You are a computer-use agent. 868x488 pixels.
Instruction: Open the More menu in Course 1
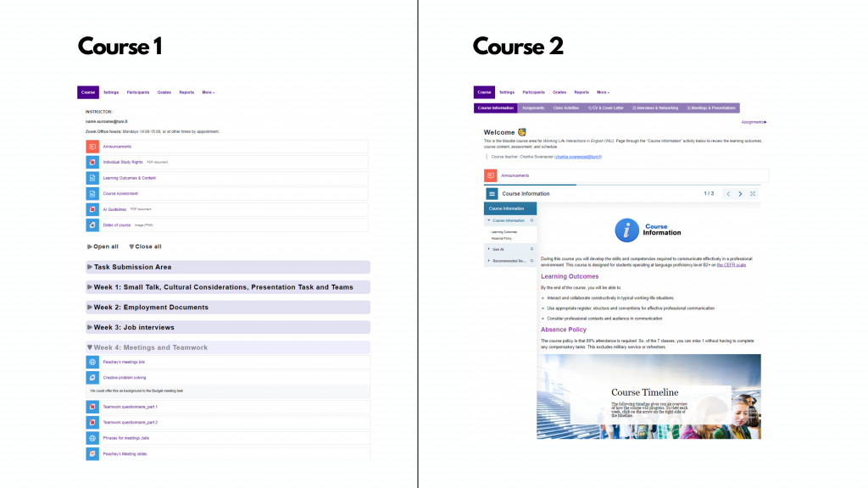[x=209, y=91]
